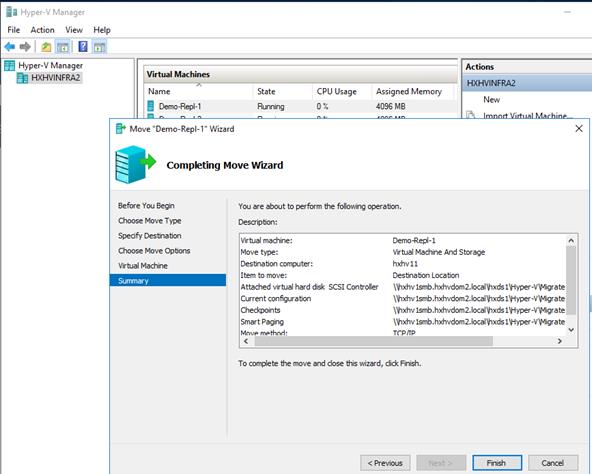Click the Move type: description row
The height and width of the screenshot is (474, 592).
pos(403,252)
